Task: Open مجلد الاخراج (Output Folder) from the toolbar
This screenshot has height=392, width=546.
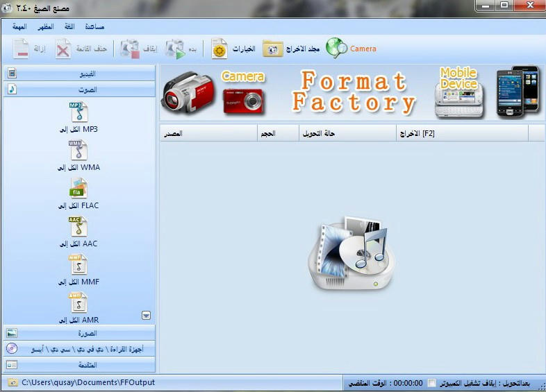Action: 273,49
